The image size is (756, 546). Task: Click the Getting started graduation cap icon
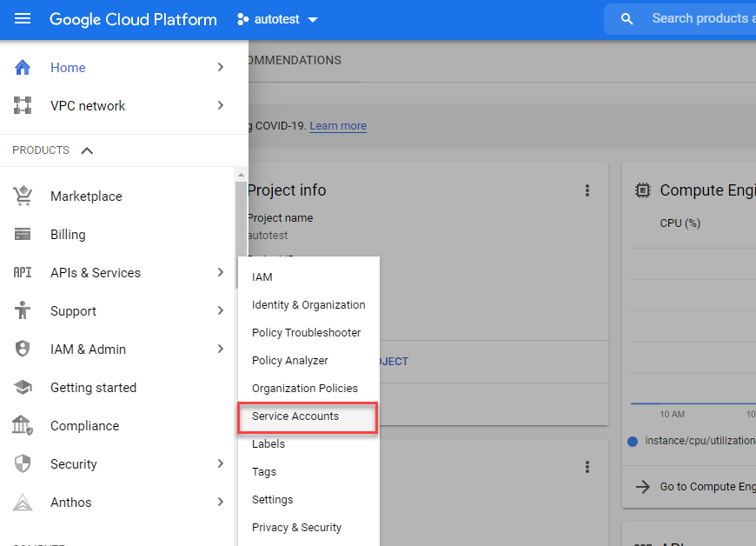pyautogui.click(x=23, y=387)
